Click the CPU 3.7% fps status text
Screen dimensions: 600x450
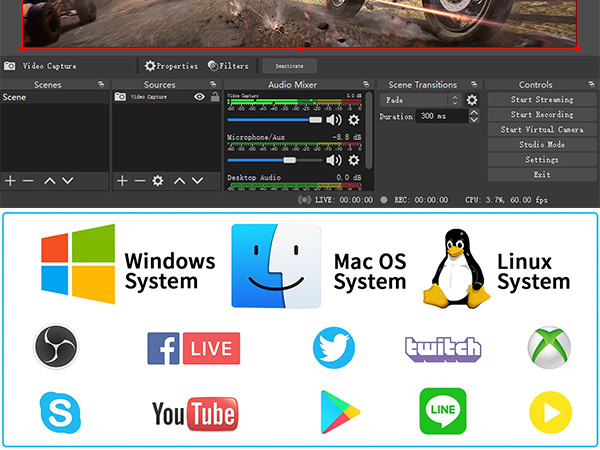[x=506, y=200]
